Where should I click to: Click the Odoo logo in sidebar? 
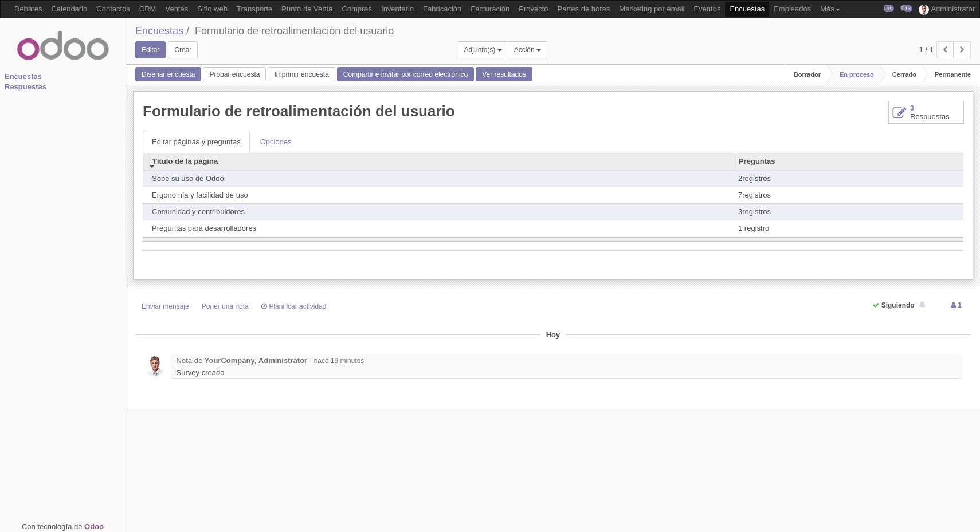[x=62, y=46]
